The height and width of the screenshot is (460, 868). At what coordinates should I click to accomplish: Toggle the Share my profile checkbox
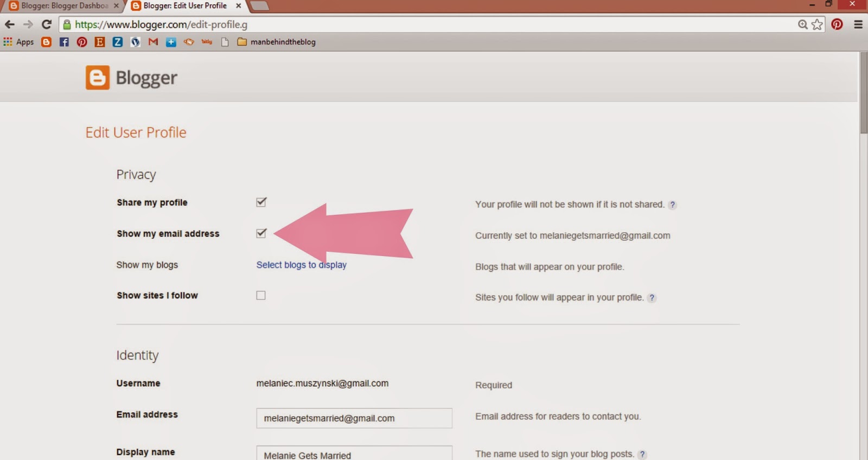261,202
